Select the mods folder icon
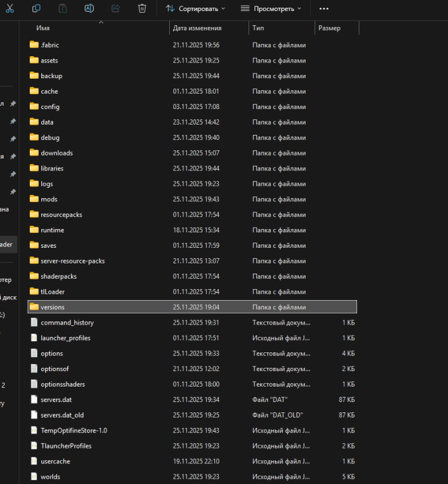Image resolution: width=448 pixels, height=484 pixels. pyautogui.click(x=34, y=199)
